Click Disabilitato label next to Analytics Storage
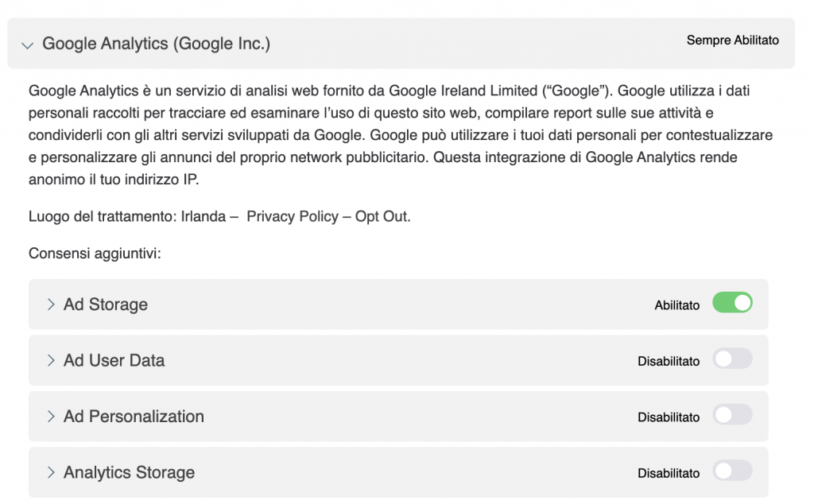 coord(669,474)
